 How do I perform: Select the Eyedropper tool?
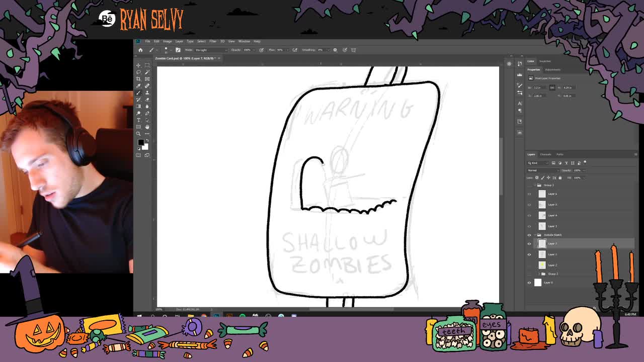coord(138,85)
